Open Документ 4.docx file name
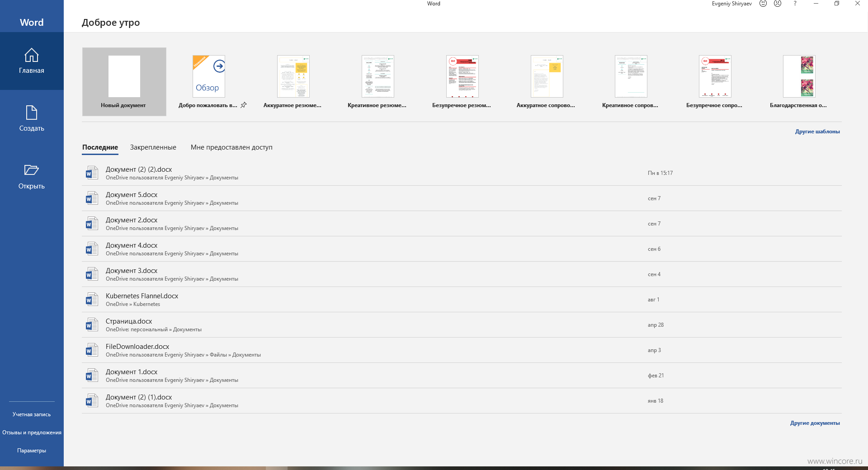Image resolution: width=868 pixels, height=470 pixels. pos(132,245)
